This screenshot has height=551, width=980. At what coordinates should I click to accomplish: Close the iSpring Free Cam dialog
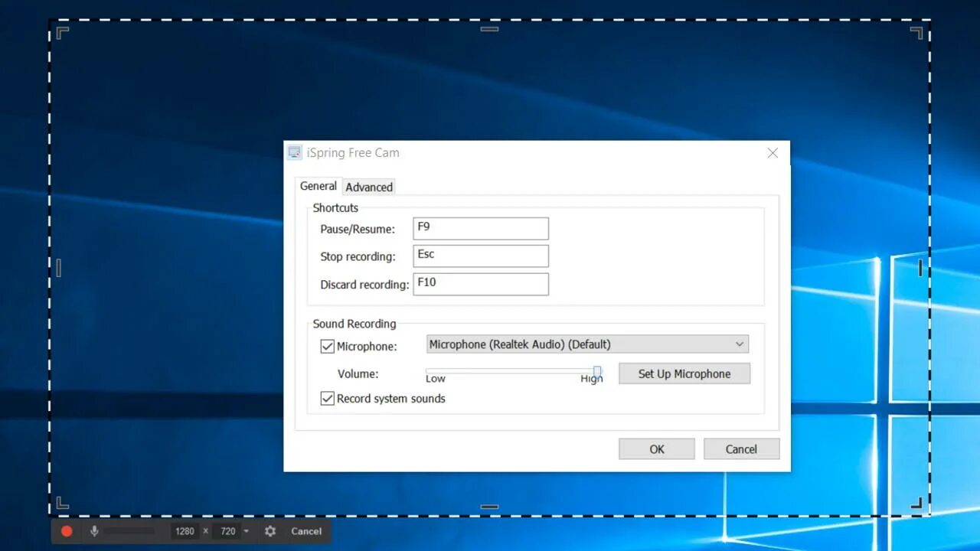point(773,153)
